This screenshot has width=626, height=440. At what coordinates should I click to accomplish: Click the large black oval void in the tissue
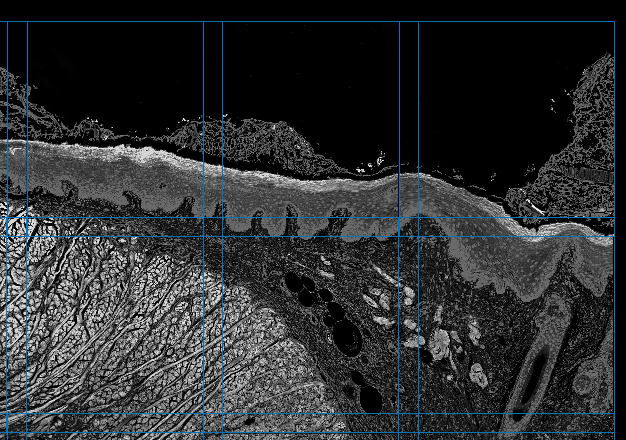[x=347, y=337]
